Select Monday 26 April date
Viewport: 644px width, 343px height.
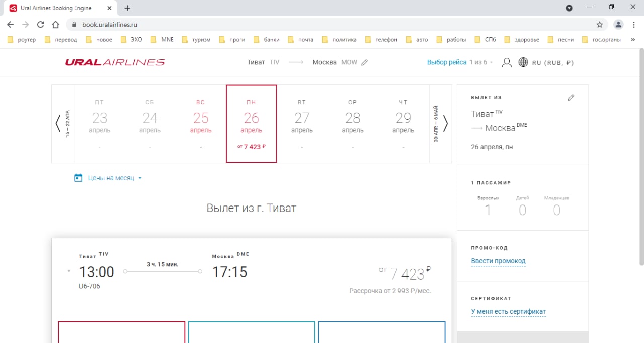[252, 124]
